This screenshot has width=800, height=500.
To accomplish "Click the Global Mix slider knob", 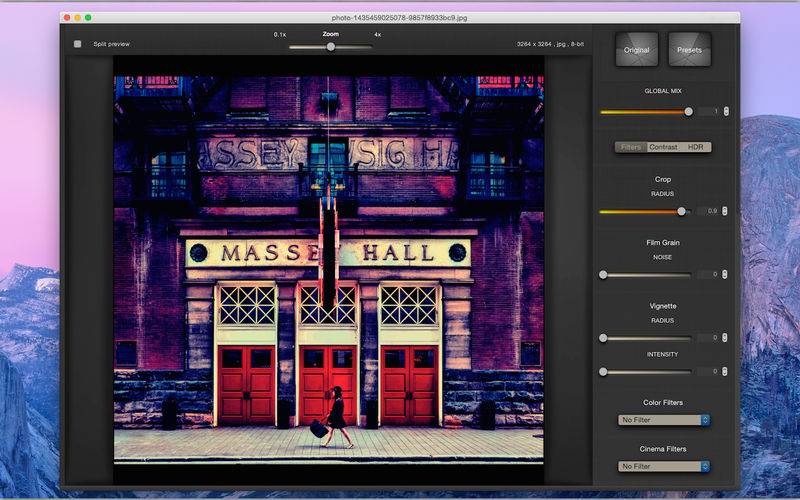I will point(688,112).
